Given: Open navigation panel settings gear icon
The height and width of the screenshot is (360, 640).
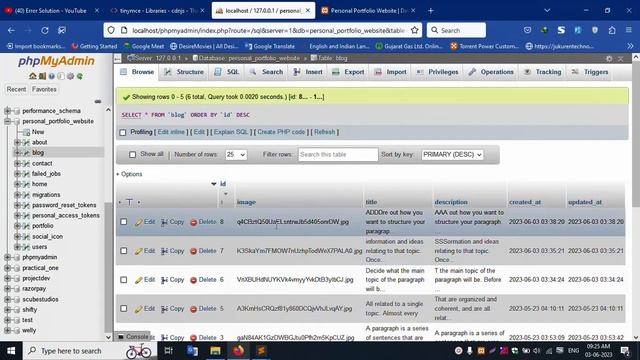Looking at the screenshot, I should [70, 76].
